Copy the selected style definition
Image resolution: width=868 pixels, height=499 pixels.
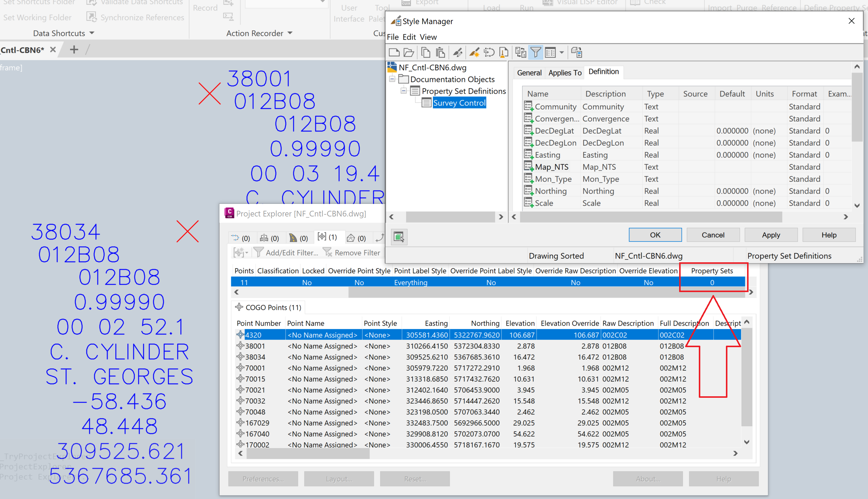425,52
